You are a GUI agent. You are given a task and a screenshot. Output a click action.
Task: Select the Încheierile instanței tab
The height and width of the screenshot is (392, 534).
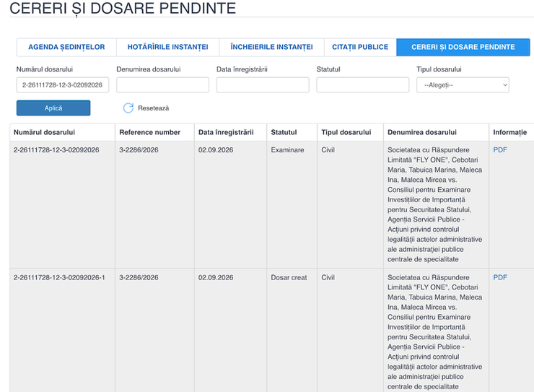(x=271, y=47)
